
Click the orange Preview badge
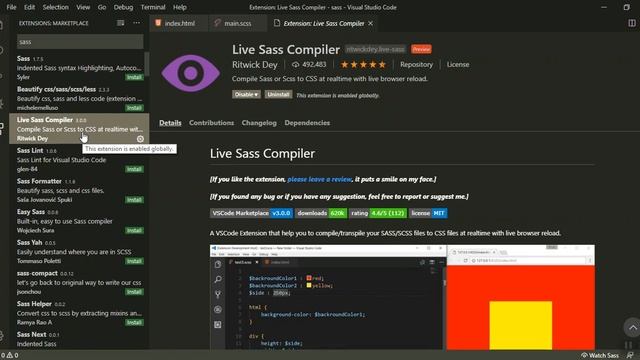[x=421, y=49]
